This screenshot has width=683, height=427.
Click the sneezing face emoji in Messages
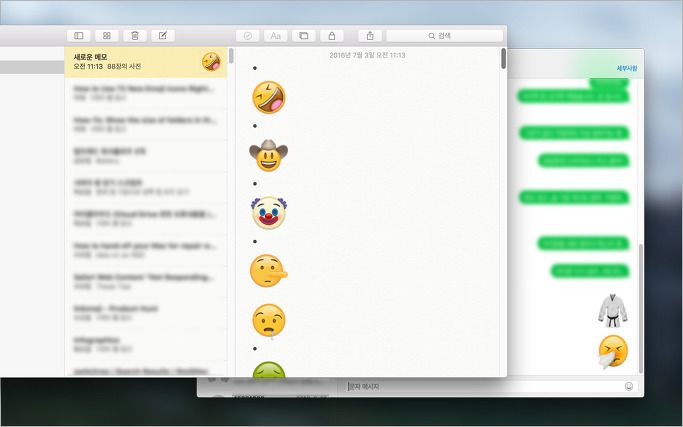pyautogui.click(x=612, y=352)
